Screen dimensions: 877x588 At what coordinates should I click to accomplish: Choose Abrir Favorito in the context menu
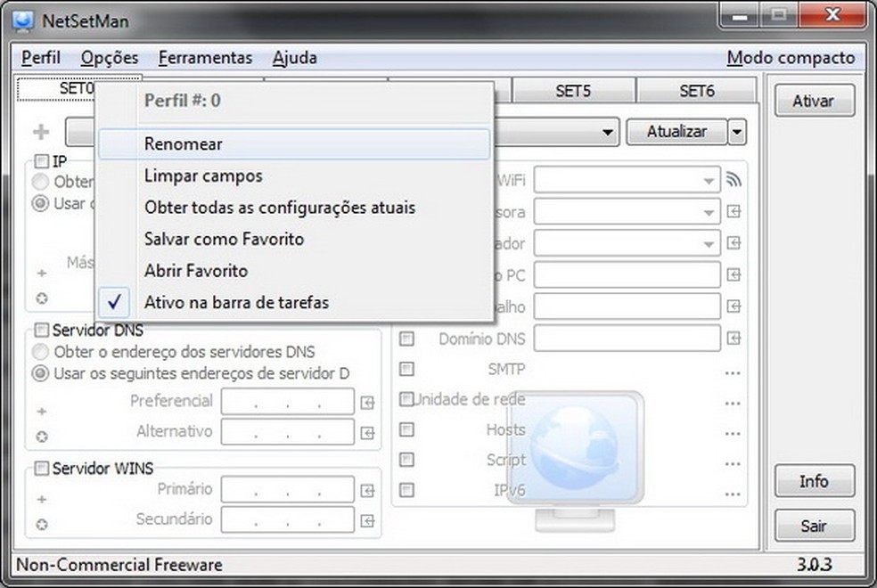(294, 271)
